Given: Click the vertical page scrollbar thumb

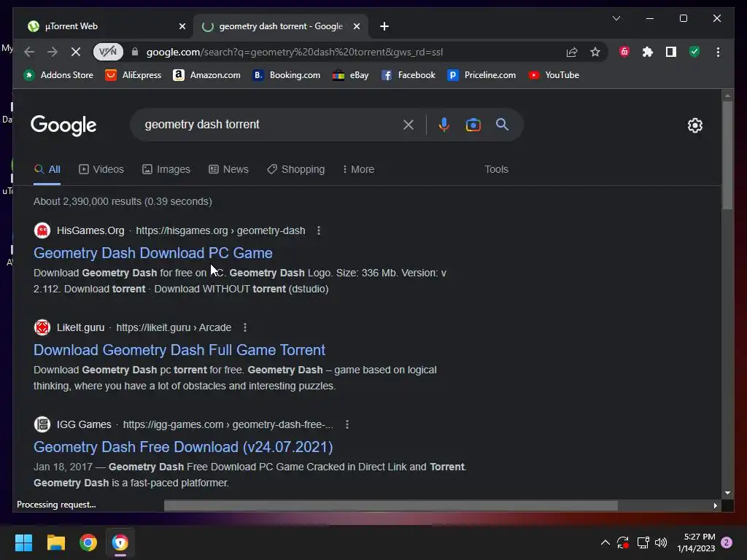Looking at the screenshot, I should (727, 155).
